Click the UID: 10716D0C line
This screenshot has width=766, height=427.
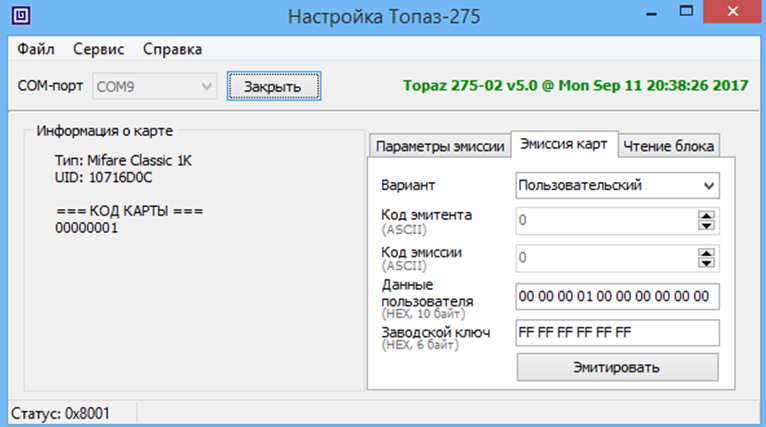[x=104, y=177]
